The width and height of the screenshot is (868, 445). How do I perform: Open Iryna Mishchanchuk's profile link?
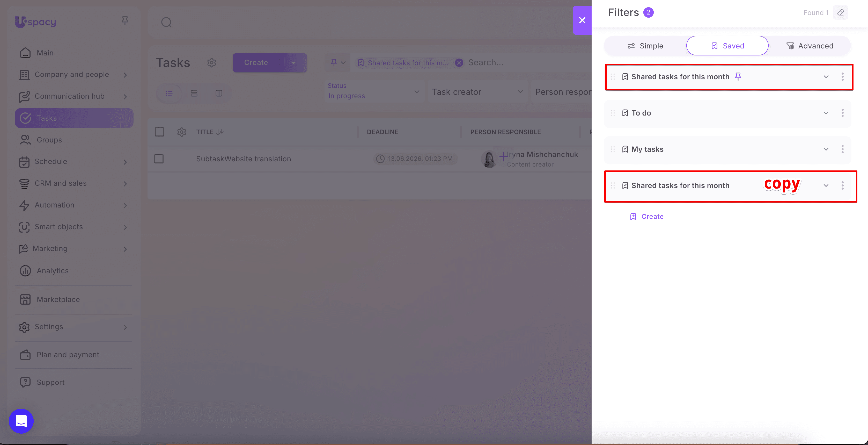point(542,155)
